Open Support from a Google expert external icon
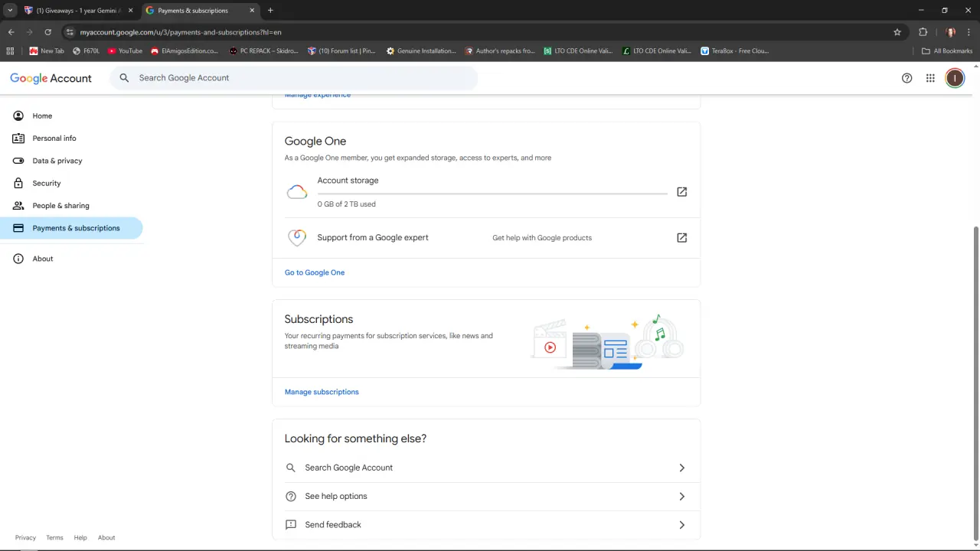 tap(682, 238)
